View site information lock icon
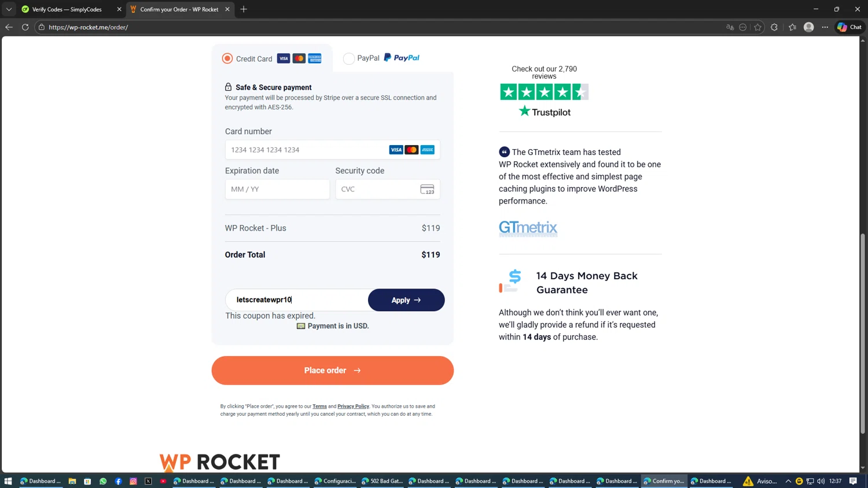The height and width of the screenshot is (488, 868). [42, 27]
